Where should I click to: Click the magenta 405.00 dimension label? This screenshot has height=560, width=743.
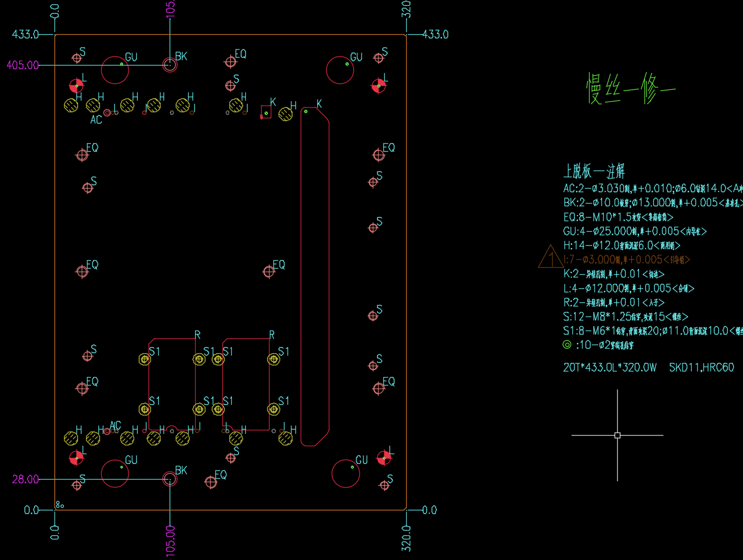pos(22,65)
